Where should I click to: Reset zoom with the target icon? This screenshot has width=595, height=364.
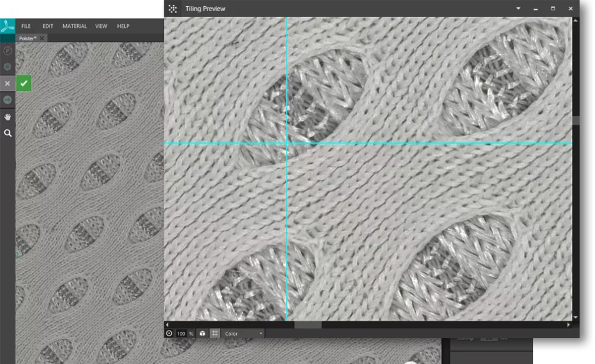pyautogui.click(x=169, y=334)
